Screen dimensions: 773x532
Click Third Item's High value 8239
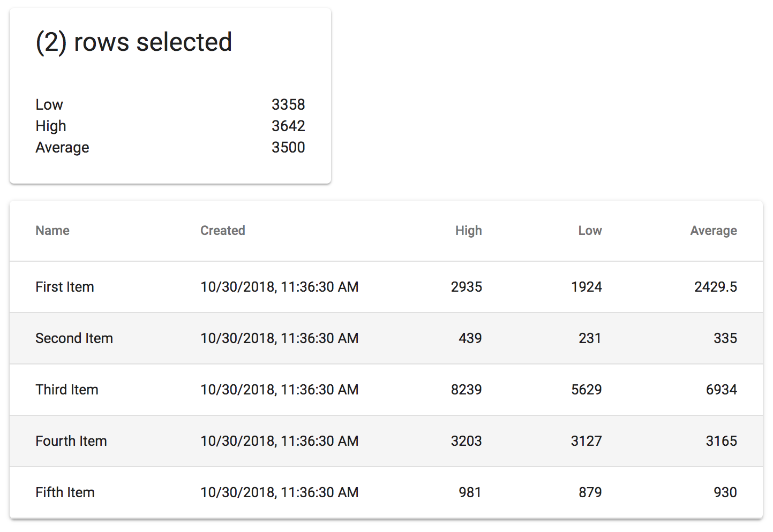click(466, 390)
